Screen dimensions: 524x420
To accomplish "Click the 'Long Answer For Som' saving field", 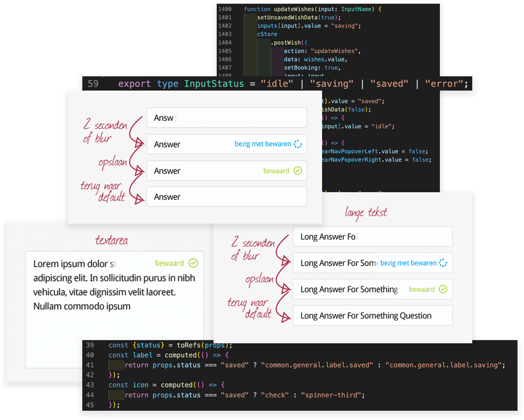I will [x=372, y=263].
